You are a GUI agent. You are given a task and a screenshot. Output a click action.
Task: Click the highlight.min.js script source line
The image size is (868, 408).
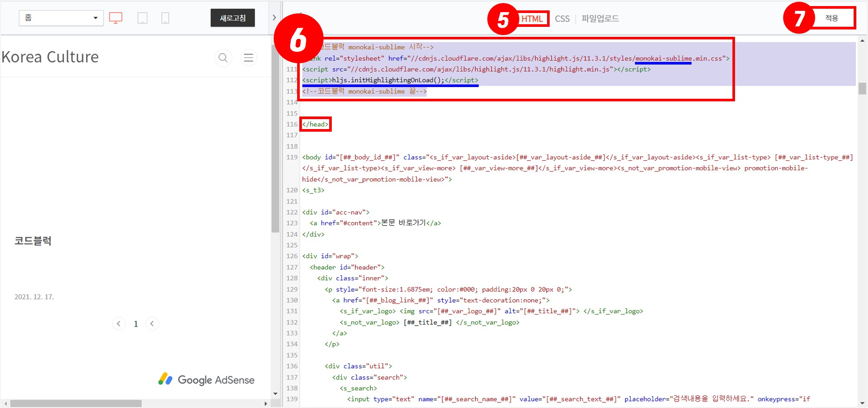tap(476, 69)
